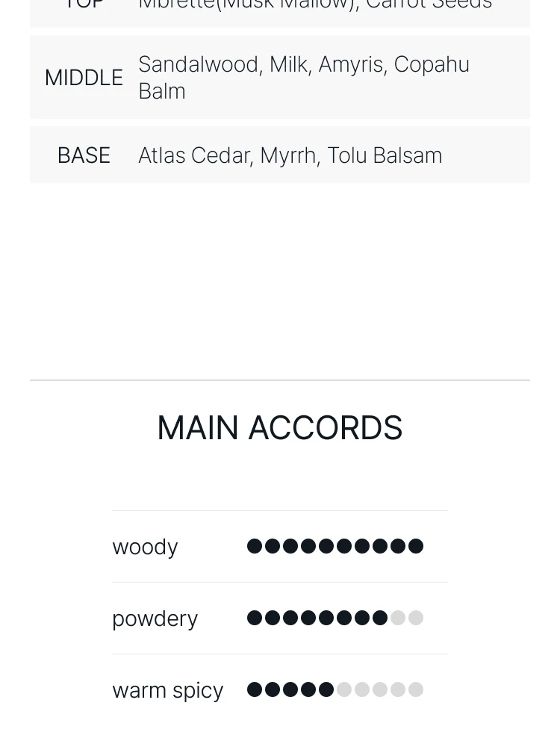Click the BASE notes label

(x=84, y=155)
